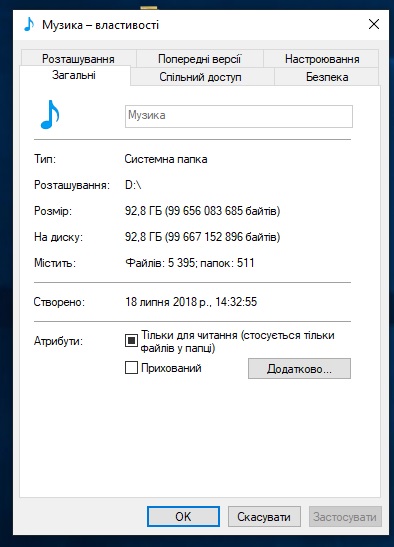The image size is (394, 547).
Task: Click the 99 656 083 685 байтів size text
Action: (x=223, y=211)
